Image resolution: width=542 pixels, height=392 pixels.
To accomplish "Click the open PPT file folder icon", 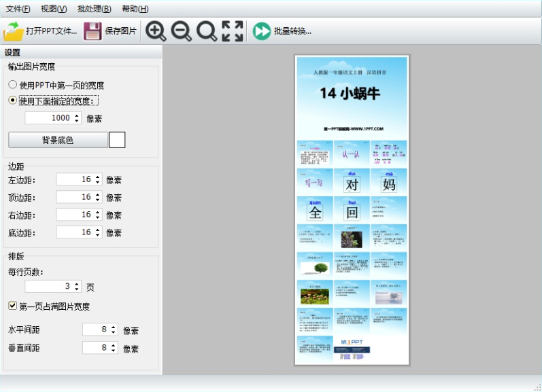I will (13, 31).
